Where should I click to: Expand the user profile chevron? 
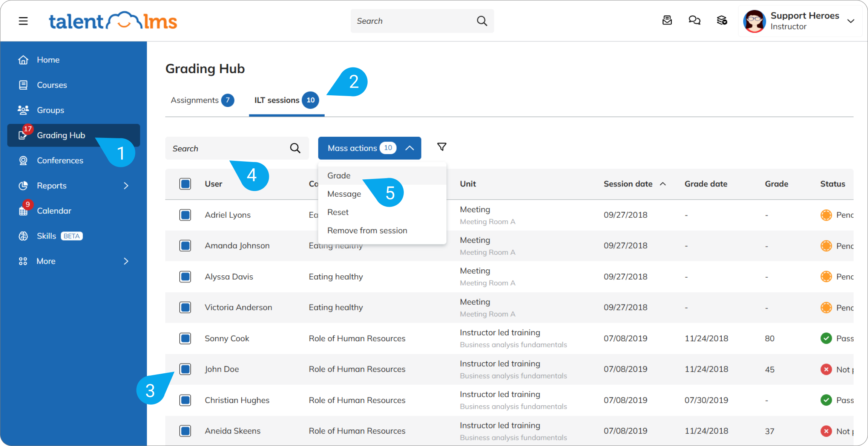pos(851,21)
